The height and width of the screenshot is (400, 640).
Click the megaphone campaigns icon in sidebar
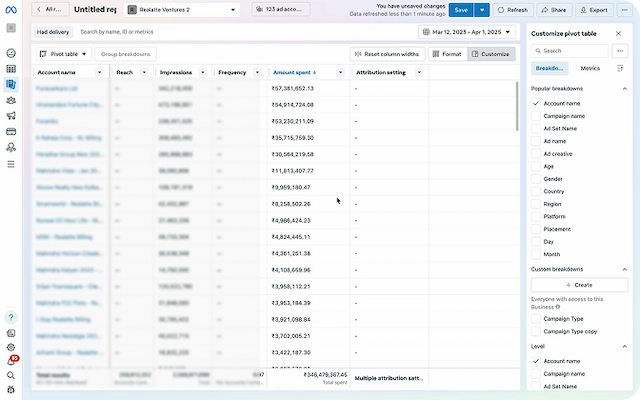(x=10, y=116)
